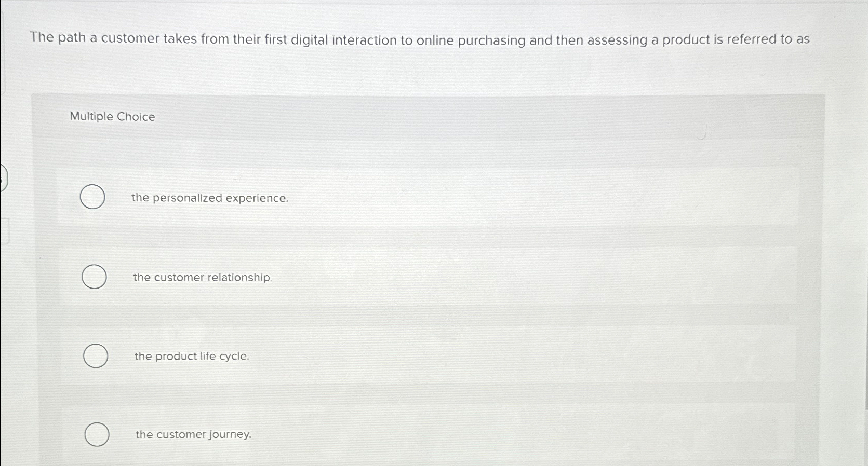868x466 pixels.
Task: Click the answer text "the customer relationship."
Action: pyautogui.click(x=202, y=277)
